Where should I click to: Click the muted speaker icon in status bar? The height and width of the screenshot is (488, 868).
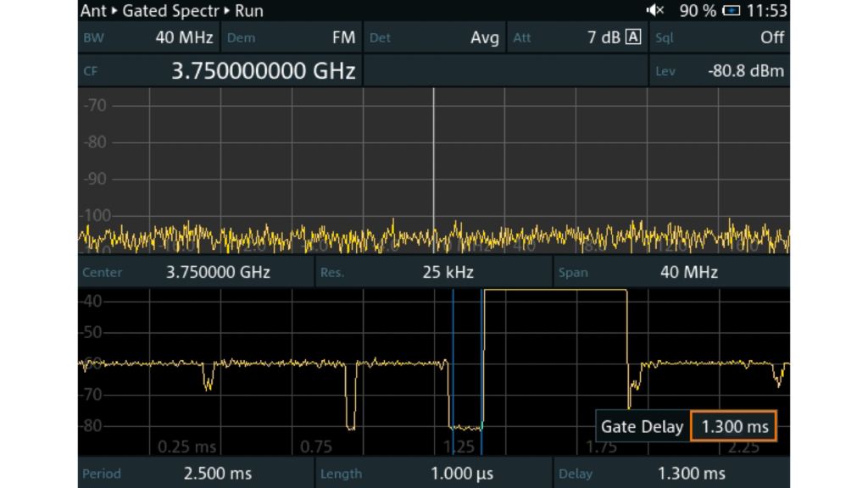click(654, 11)
